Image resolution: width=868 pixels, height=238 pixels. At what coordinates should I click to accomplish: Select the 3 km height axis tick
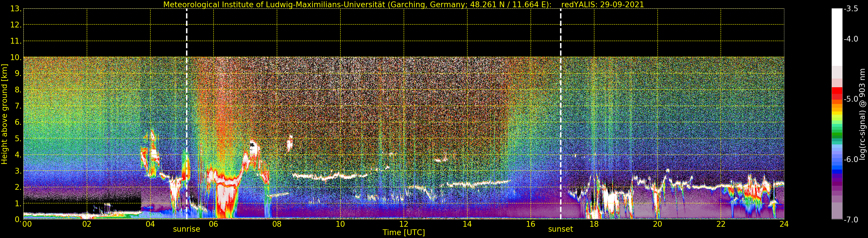click(18, 171)
